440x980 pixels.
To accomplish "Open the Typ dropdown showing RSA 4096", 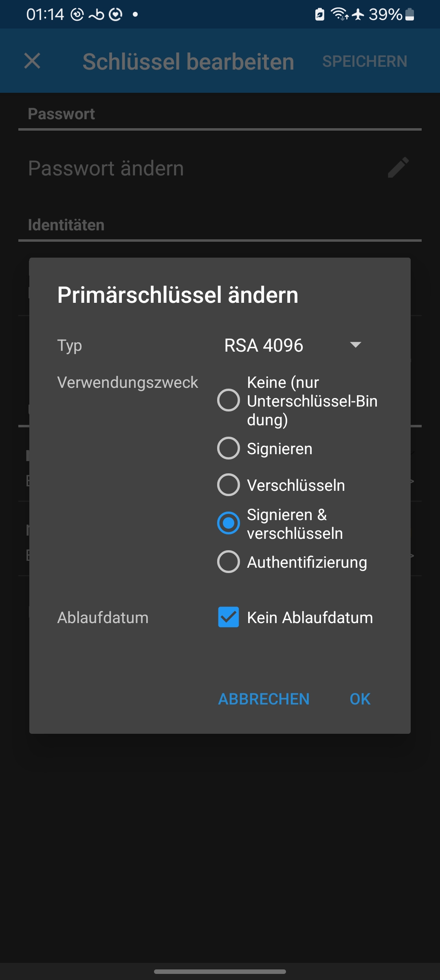I will point(264,345).
